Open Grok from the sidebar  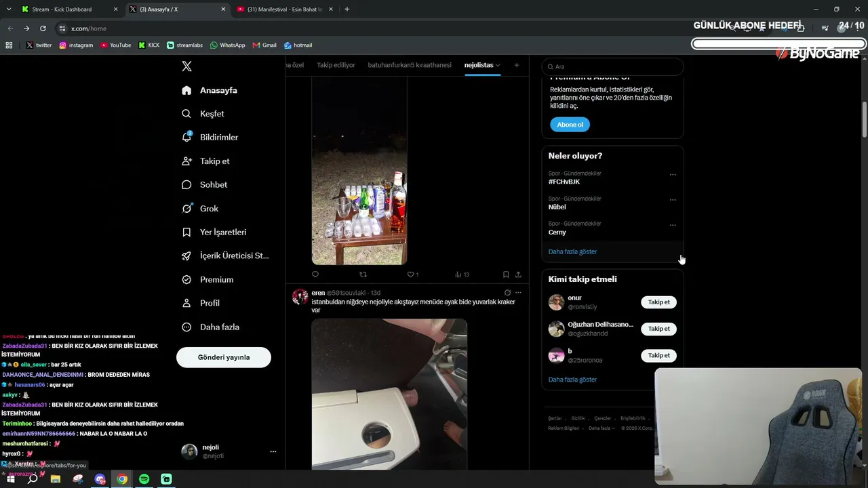201,209
